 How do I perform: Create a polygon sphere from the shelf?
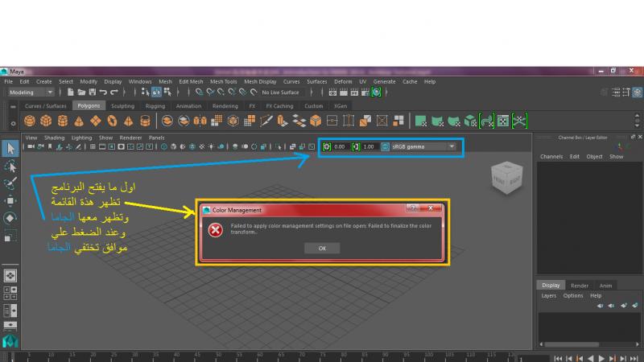(x=30, y=121)
